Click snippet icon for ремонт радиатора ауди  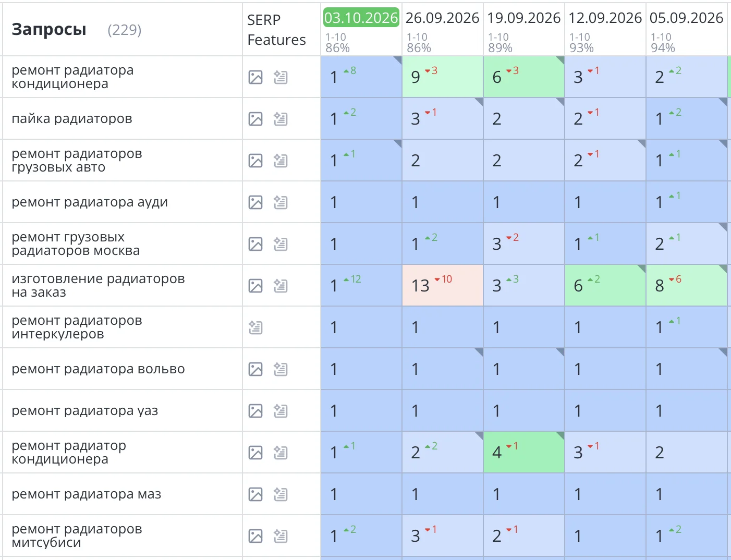(281, 202)
